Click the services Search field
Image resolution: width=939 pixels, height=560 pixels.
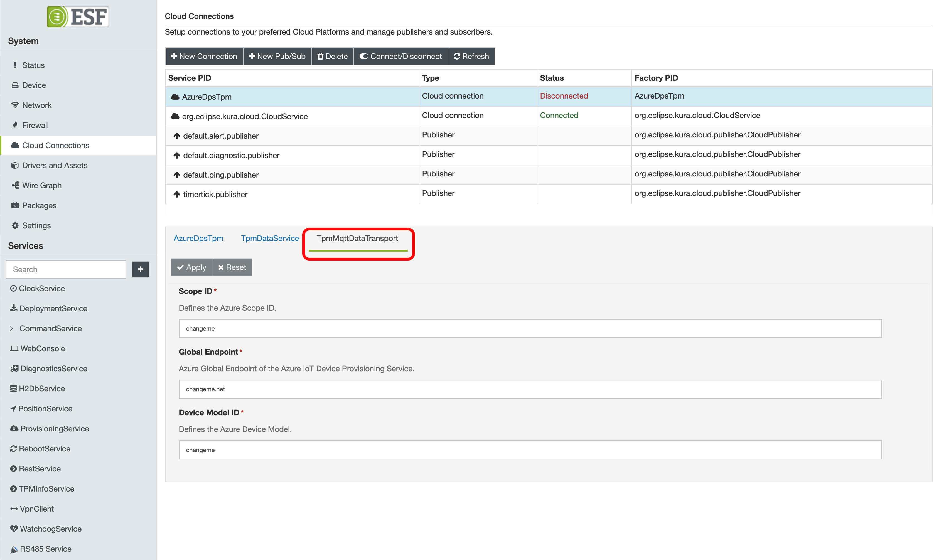click(66, 269)
